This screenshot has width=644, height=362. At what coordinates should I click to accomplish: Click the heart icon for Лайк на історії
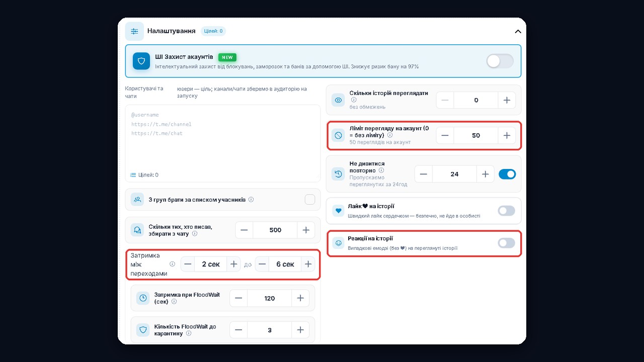pos(338,211)
